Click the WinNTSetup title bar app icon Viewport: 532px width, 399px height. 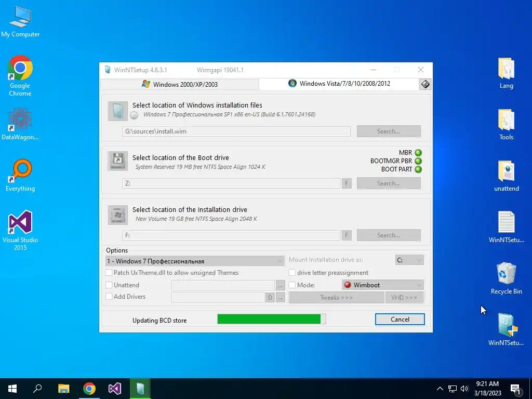108,70
